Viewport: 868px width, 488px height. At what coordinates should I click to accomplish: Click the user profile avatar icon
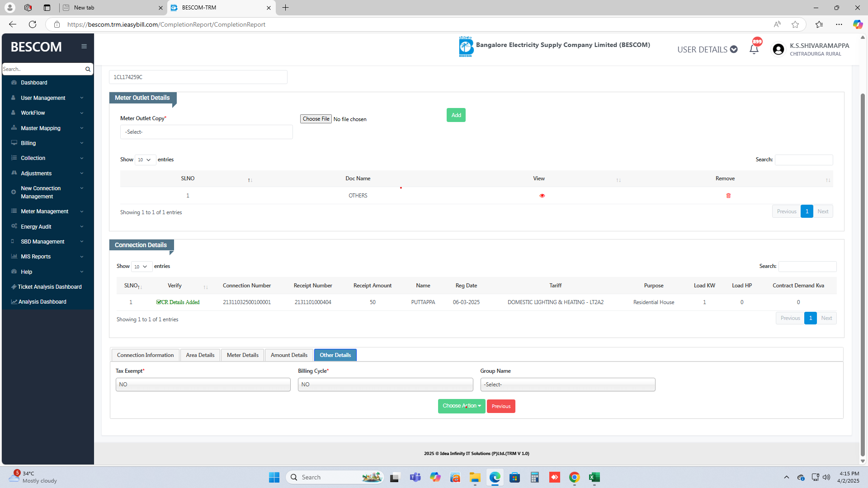point(778,49)
